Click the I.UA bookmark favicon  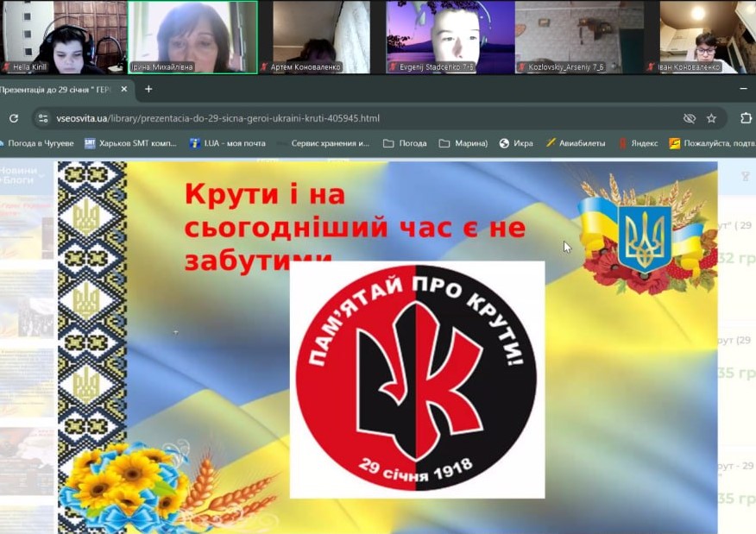click(194, 143)
